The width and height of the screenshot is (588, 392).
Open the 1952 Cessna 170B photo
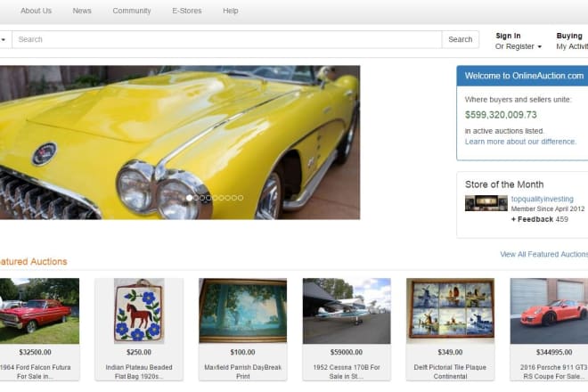click(347, 311)
